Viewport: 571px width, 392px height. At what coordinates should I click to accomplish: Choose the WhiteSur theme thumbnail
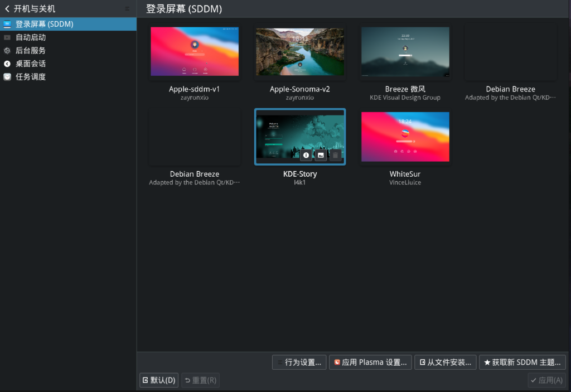point(405,137)
